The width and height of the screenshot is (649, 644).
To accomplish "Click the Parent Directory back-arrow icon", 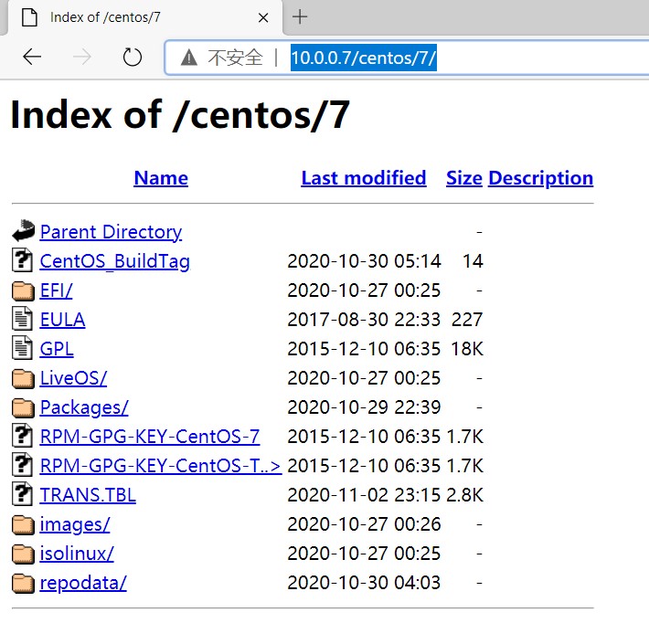I will [23, 232].
